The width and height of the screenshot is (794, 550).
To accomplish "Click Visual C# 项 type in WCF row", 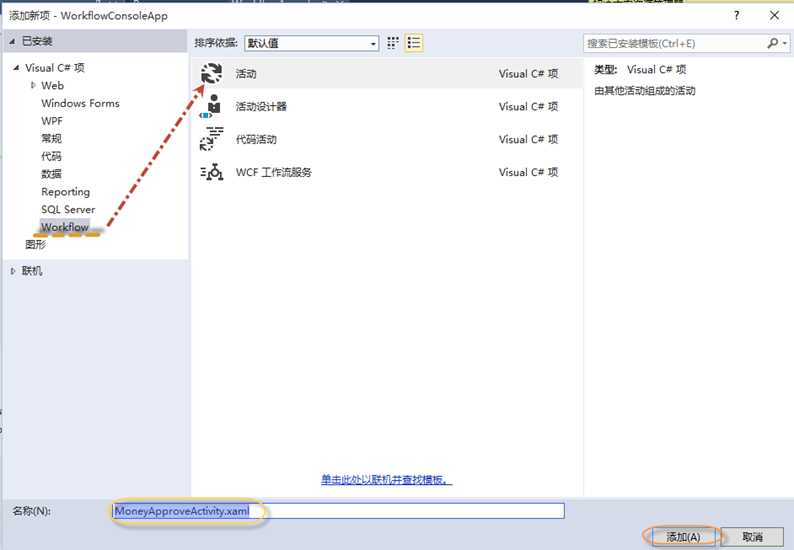I will pos(528,173).
